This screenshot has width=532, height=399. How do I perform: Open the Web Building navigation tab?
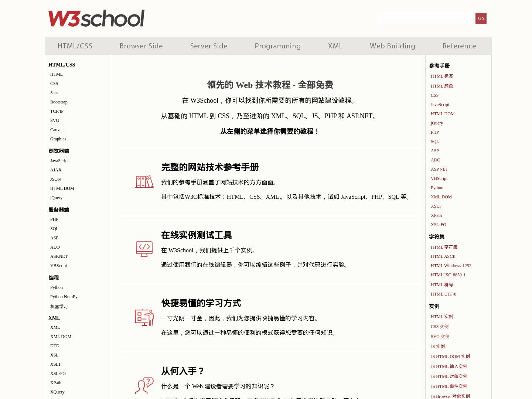point(393,46)
